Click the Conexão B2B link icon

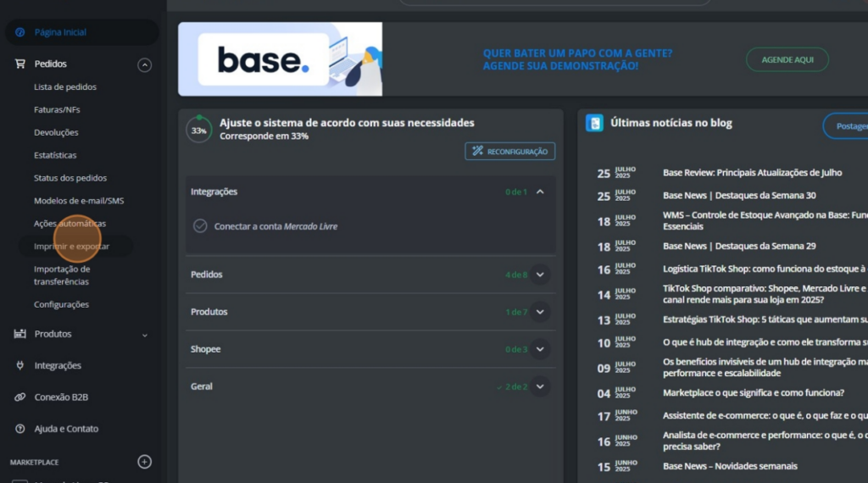(x=20, y=397)
